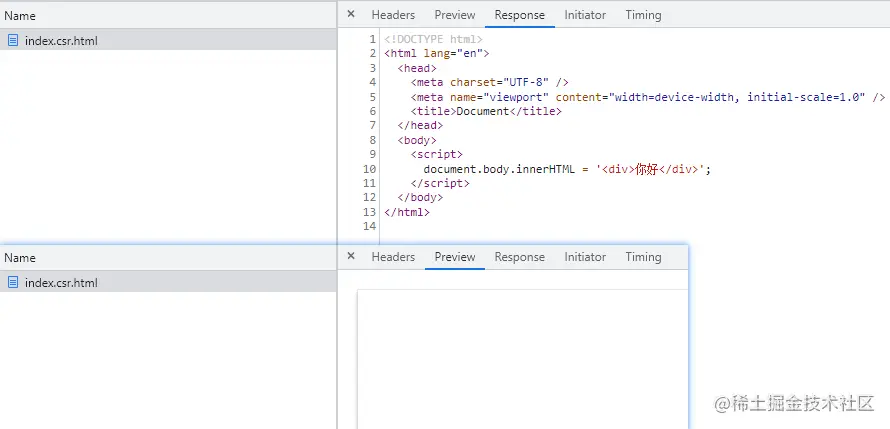This screenshot has width=890, height=429.
Task: Close the lower request details panel
Action: (351, 256)
